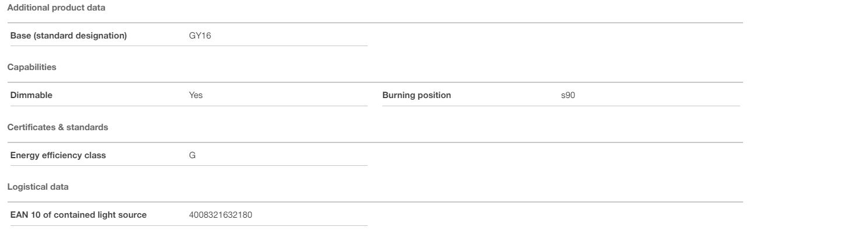Select the Base (standard designation) label
868x237 pixels.
coord(68,36)
